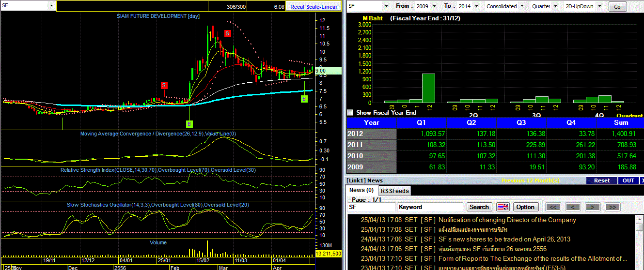Go to first news page (<<)
Image resolution: width=644 pixels, height=270 pixels.
click(553, 207)
